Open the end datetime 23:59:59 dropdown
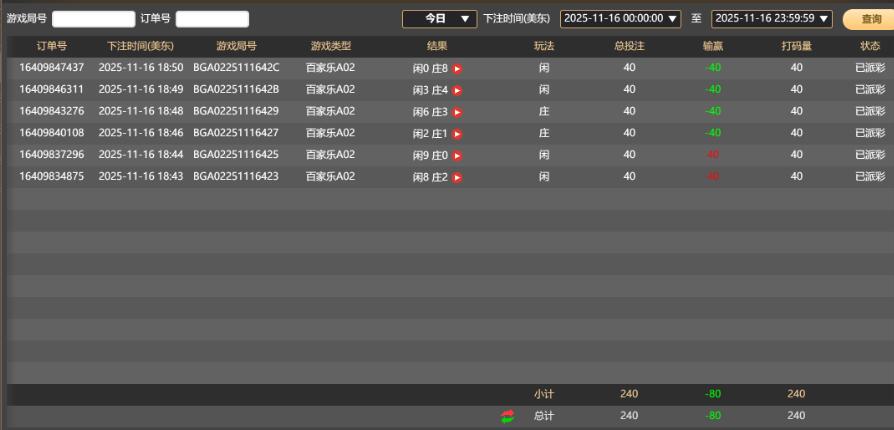This screenshot has height=430, width=894. (771, 19)
